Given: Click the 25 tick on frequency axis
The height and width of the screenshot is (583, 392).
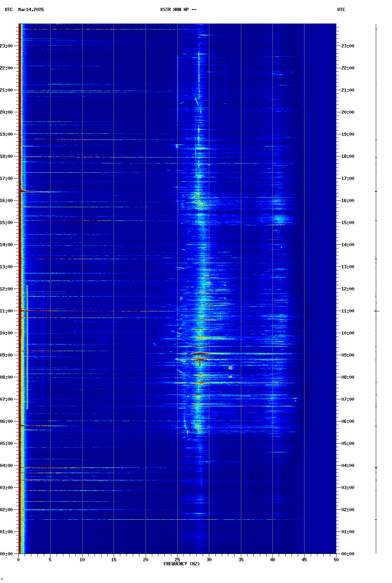Looking at the screenshot, I should point(177,559).
